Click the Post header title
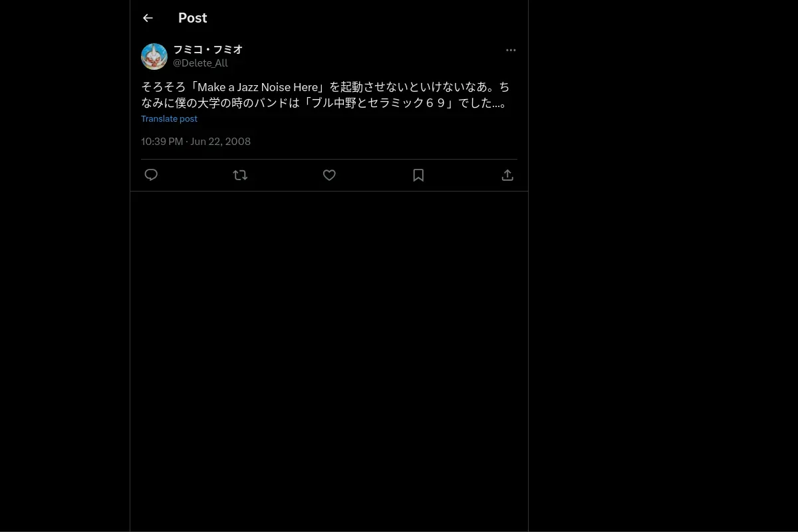Screen dimensions: 798x532 coord(193,18)
